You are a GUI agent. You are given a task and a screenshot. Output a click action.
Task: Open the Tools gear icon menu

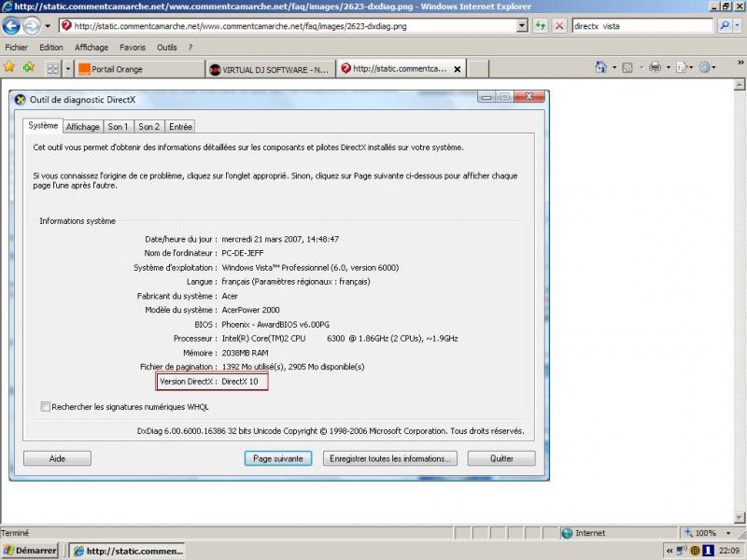(707, 67)
